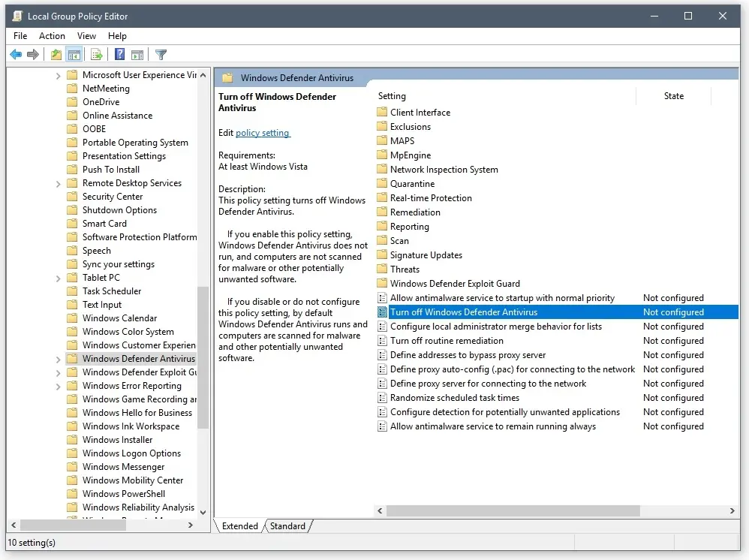Image resolution: width=749 pixels, height=560 pixels.
Task: Click policy icon beside Allow antimalware service to remain running always
Action: click(x=382, y=426)
